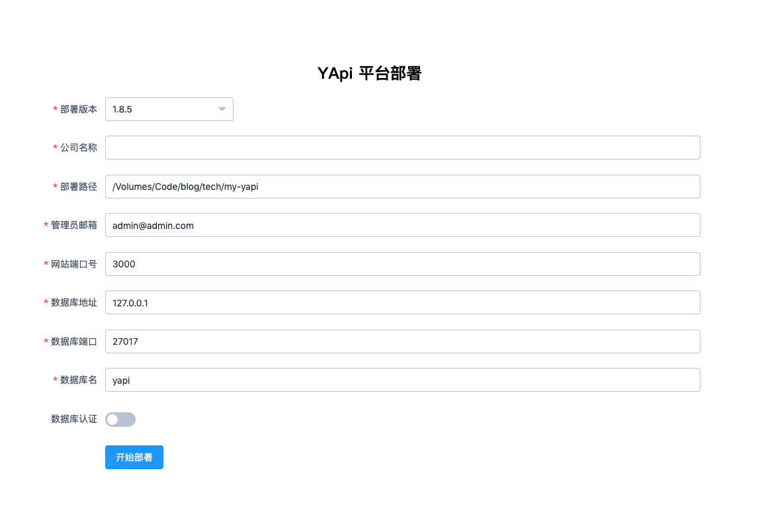This screenshot has height=532, width=760.
Task: Select the 数据库名 input containing yapi
Action: 402,380
